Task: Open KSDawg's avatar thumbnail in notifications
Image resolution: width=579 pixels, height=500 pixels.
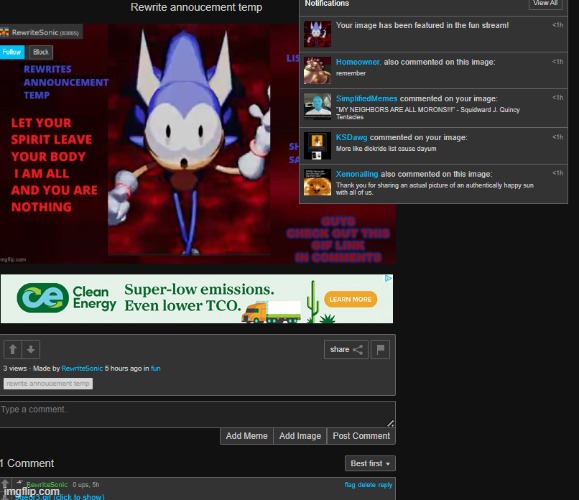Action: tap(317, 146)
